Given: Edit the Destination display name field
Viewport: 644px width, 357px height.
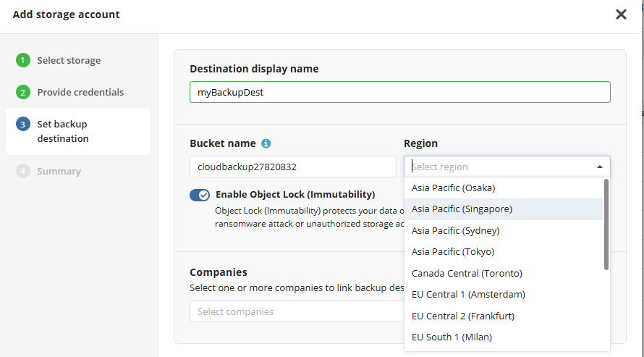Looking at the screenshot, I should (399, 92).
